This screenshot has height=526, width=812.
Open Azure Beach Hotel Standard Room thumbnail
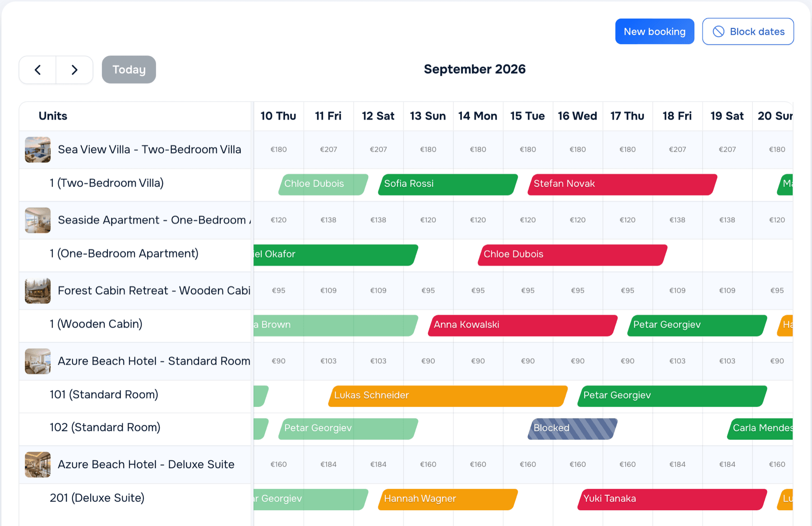tap(38, 361)
